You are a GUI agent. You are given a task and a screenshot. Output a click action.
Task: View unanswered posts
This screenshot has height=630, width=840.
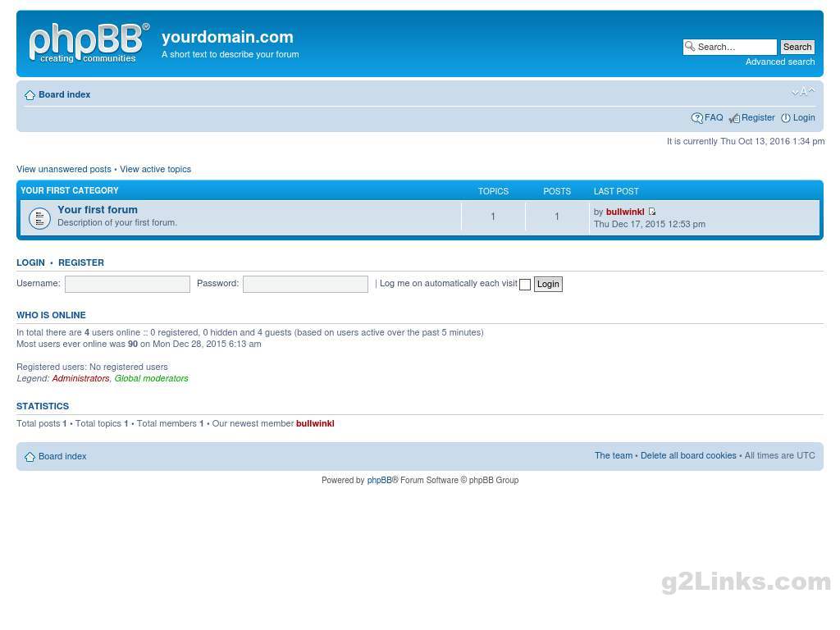(64, 169)
